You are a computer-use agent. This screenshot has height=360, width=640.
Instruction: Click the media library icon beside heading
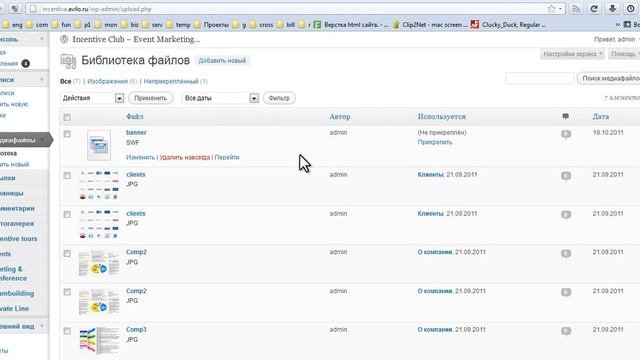68,61
